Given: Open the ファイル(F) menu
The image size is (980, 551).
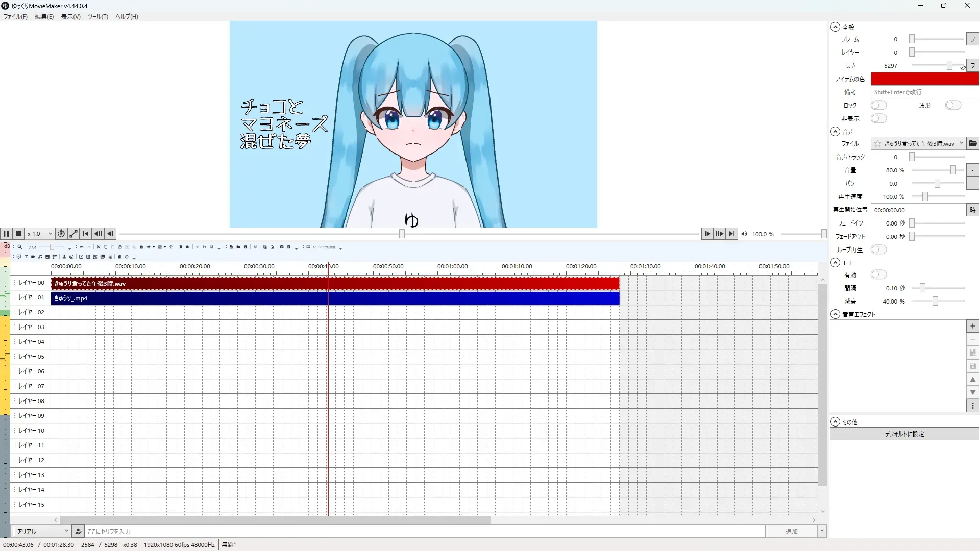Looking at the screenshot, I should [15, 17].
